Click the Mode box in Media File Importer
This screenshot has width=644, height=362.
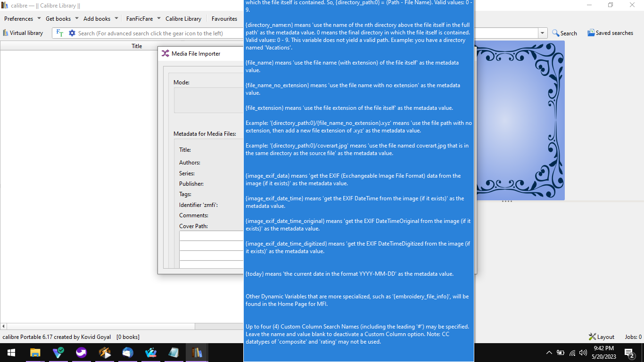tap(208, 100)
